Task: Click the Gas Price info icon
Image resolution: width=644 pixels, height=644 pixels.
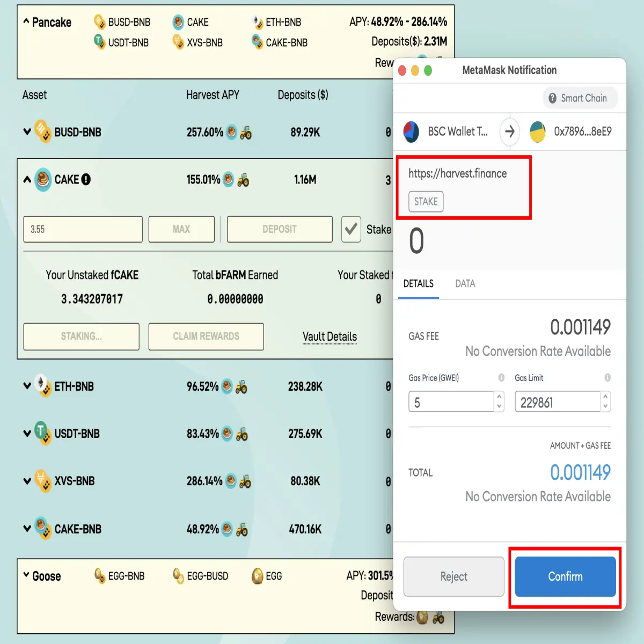Action: point(501,377)
